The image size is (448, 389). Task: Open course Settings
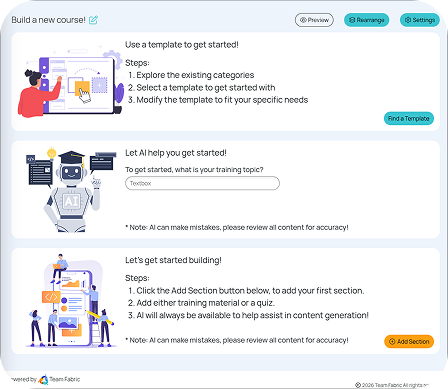(420, 20)
